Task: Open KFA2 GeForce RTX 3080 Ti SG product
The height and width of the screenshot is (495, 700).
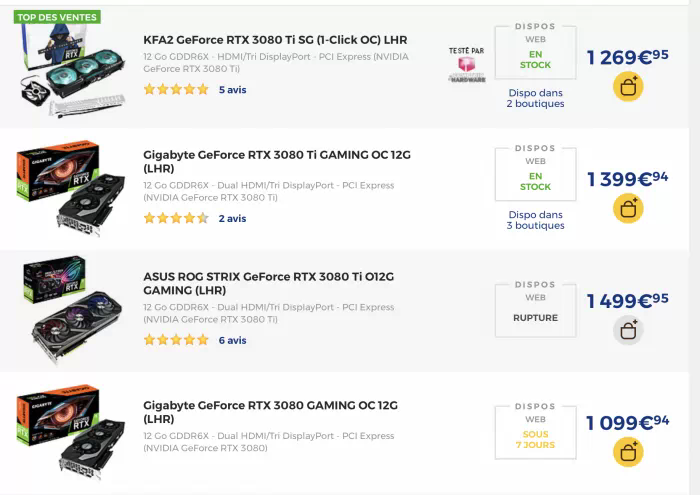Action: pyautogui.click(x=289, y=40)
